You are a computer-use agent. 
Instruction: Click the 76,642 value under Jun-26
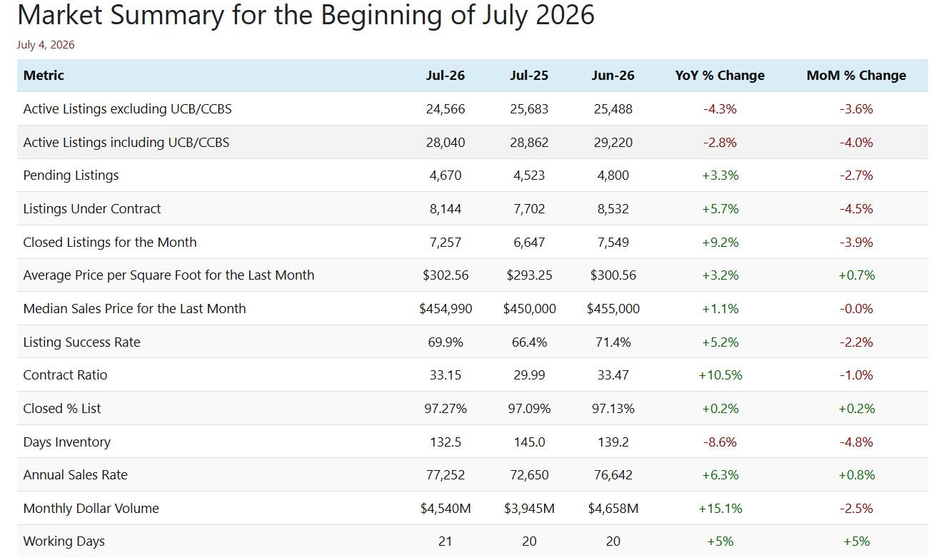point(613,475)
